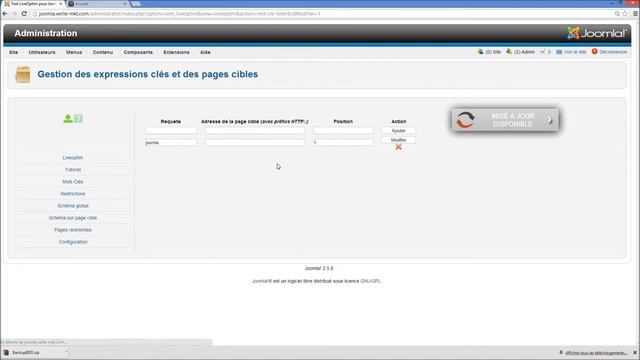Open the Menus menu
Screen dimensions: 640x360
click(x=74, y=52)
